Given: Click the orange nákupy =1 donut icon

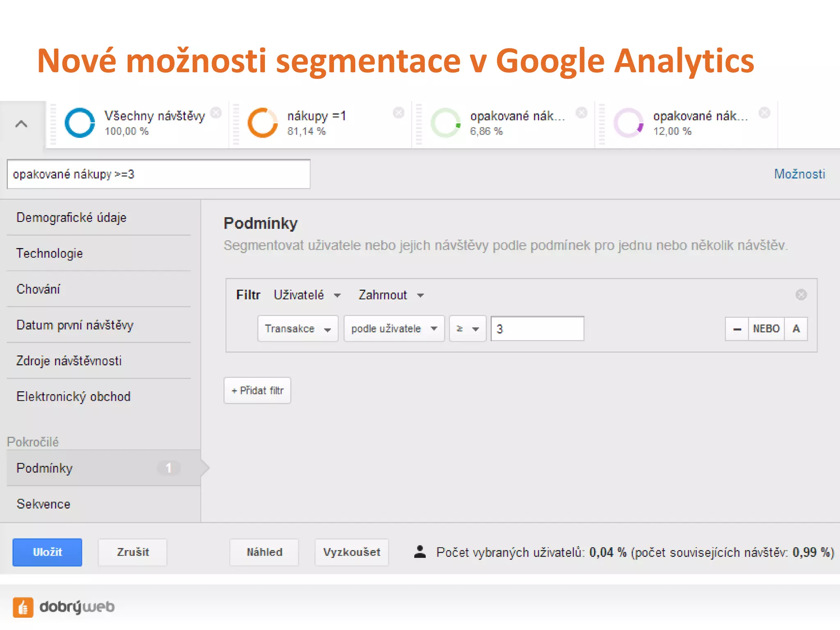Looking at the screenshot, I should tap(262, 123).
